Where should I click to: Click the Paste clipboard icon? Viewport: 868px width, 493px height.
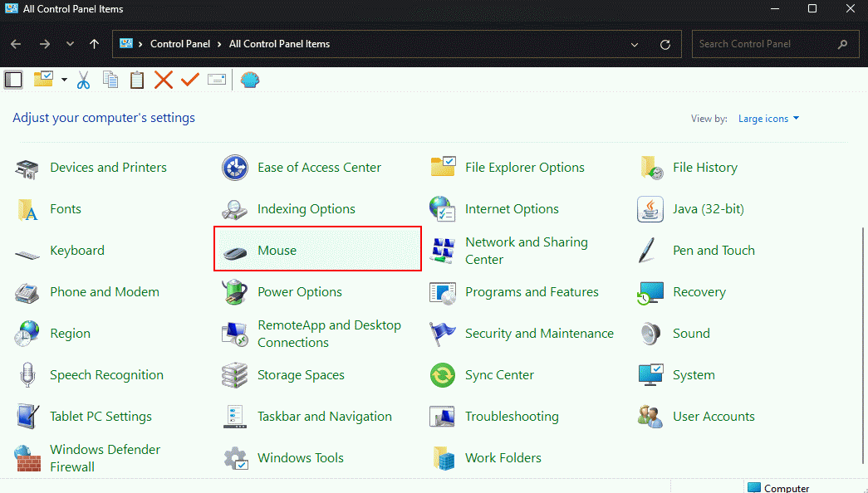(x=137, y=80)
